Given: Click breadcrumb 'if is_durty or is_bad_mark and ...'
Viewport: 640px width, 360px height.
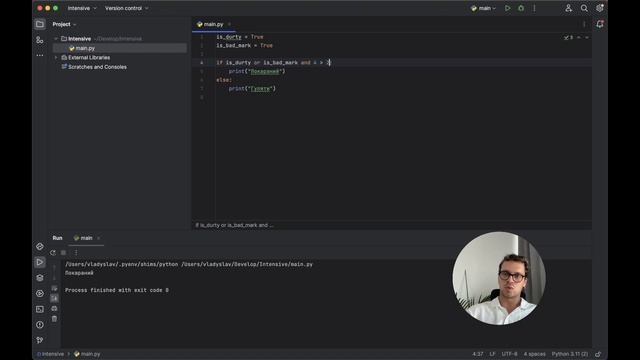Looking at the screenshot, I should [x=234, y=225].
